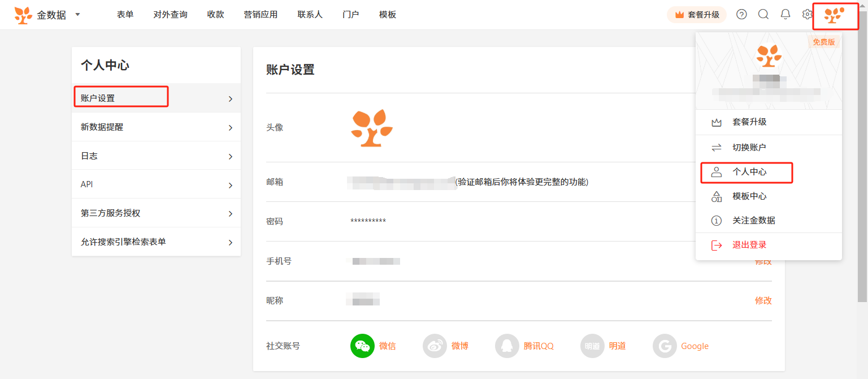This screenshot has height=379, width=868.
Task: Select 退出登录 to log out
Action: point(769,245)
